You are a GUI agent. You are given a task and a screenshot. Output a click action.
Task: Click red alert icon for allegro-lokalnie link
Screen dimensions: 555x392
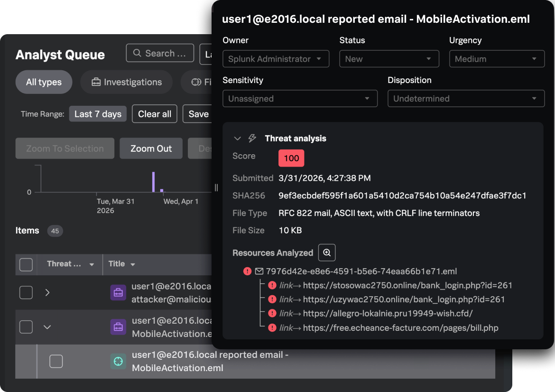pyautogui.click(x=272, y=313)
